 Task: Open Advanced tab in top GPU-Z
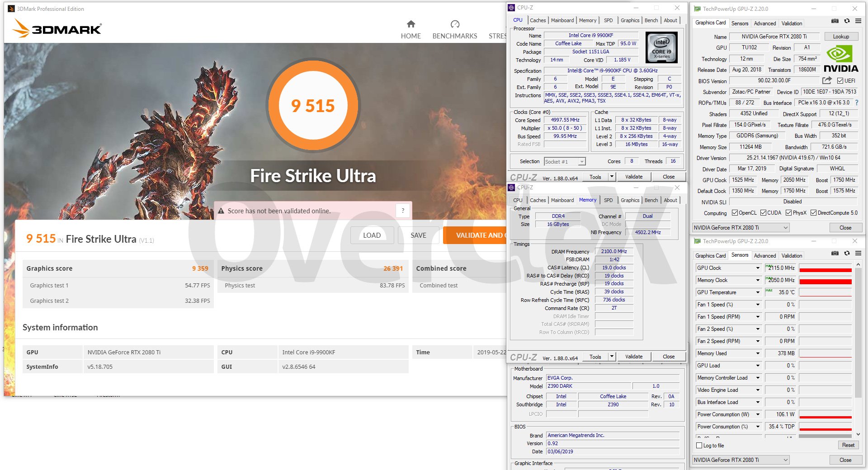point(765,23)
